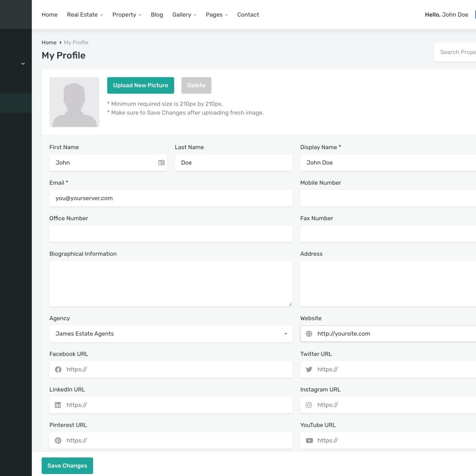Click the Pinterest icon
Screen dimensions: 476x476
[x=58, y=440]
